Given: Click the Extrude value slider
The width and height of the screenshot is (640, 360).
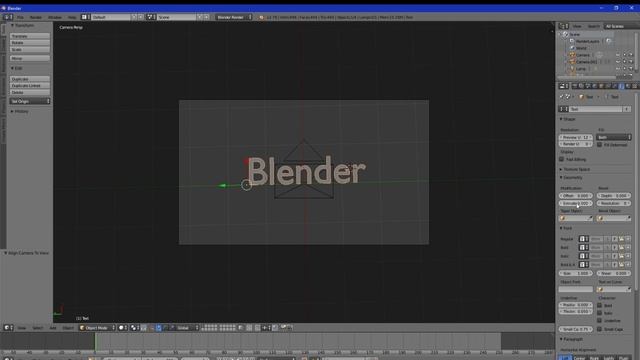Looking at the screenshot, I should [576, 203].
